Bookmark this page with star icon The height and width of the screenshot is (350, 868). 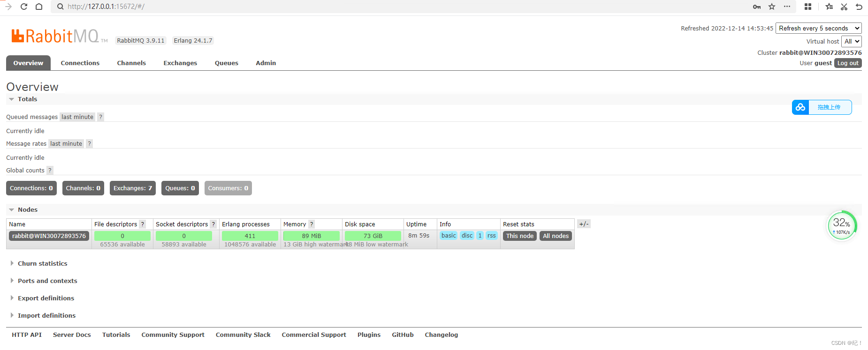[x=772, y=7]
